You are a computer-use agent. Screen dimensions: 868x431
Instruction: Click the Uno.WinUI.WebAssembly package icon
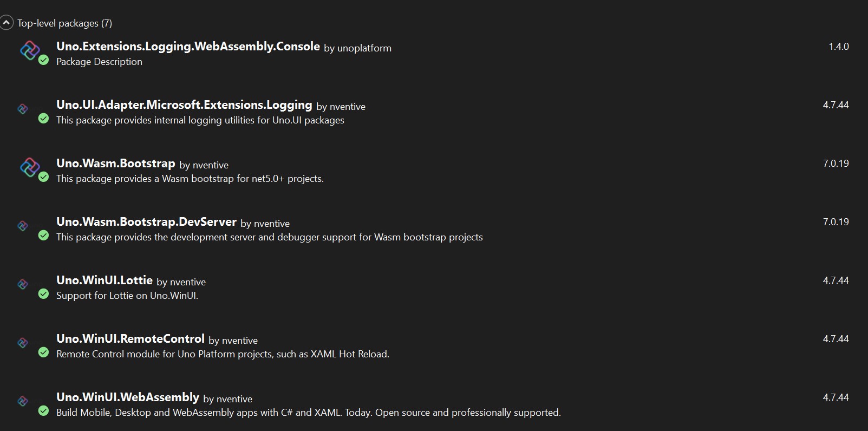tap(22, 401)
